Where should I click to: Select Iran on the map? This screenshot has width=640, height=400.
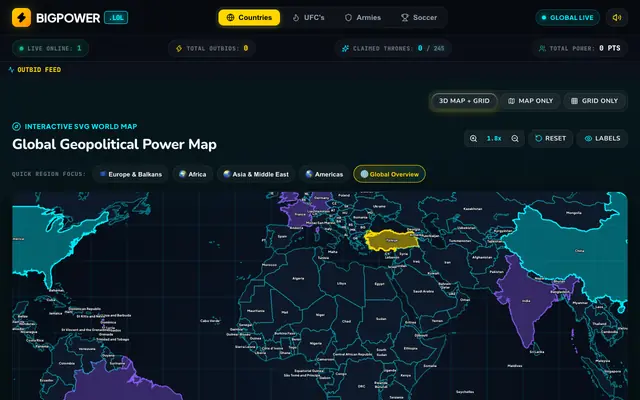click(x=447, y=262)
